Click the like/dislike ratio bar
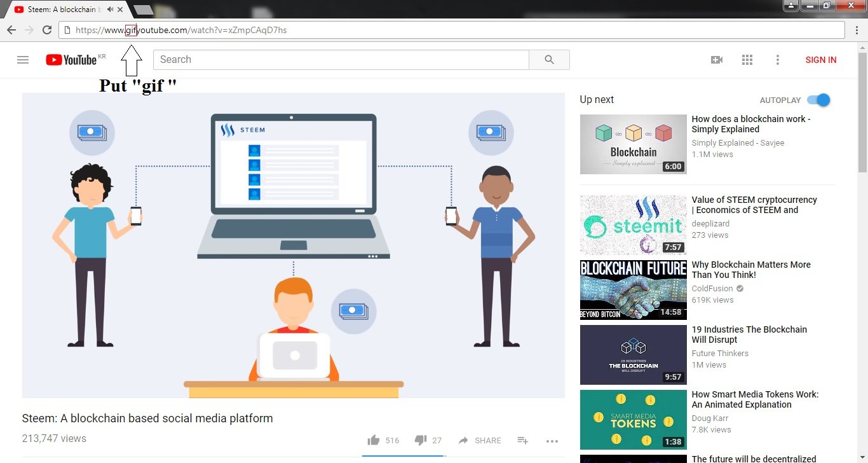This screenshot has height=463, width=868. [404, 456]
